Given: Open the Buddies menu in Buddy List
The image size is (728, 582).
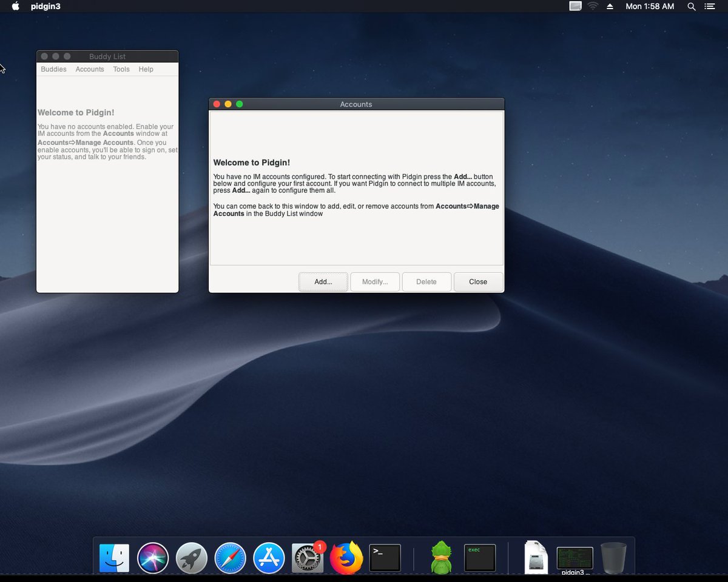Looking at the screenshot, I should tap(53, 69).
